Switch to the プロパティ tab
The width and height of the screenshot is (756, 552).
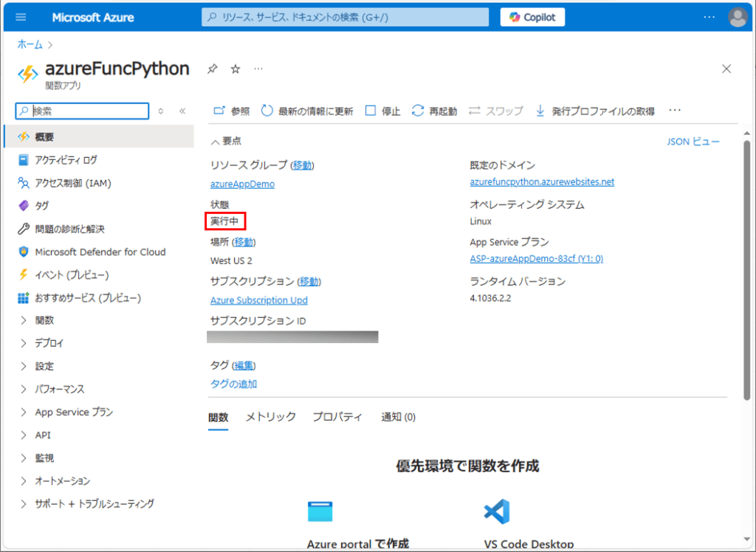[x=337, y=416]
